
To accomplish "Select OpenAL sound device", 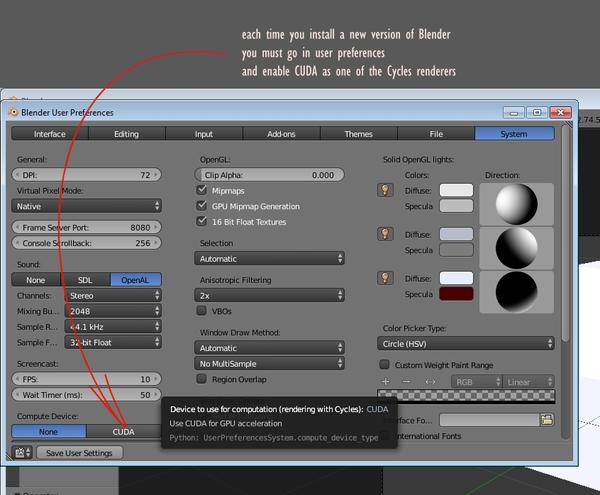I will (135, 280).
